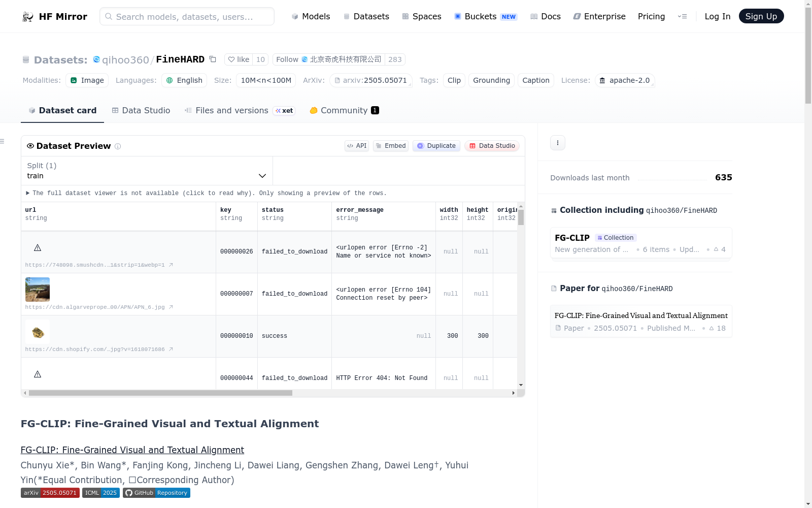Open the Pricing page
812x508 pixels.
coord(651,16)
